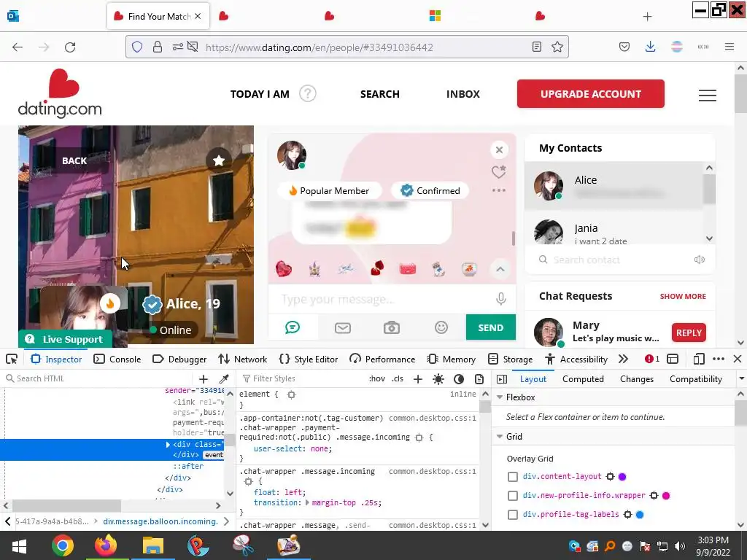The height and width of the screenshot is (560, 747).
Task: Click the camera photo attach icon
Action: coord(392,327)
